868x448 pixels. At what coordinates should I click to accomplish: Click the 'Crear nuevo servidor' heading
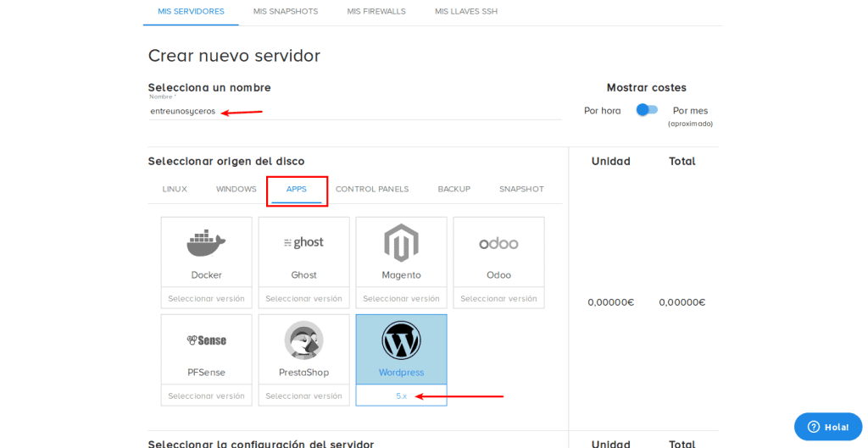pos(234,56)
